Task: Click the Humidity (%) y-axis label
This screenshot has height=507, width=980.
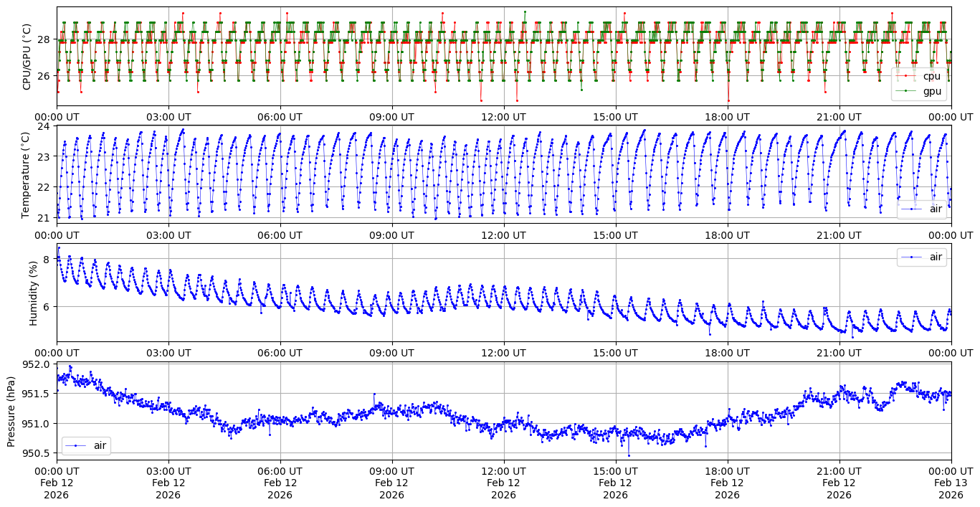Action: coord(33,293)
